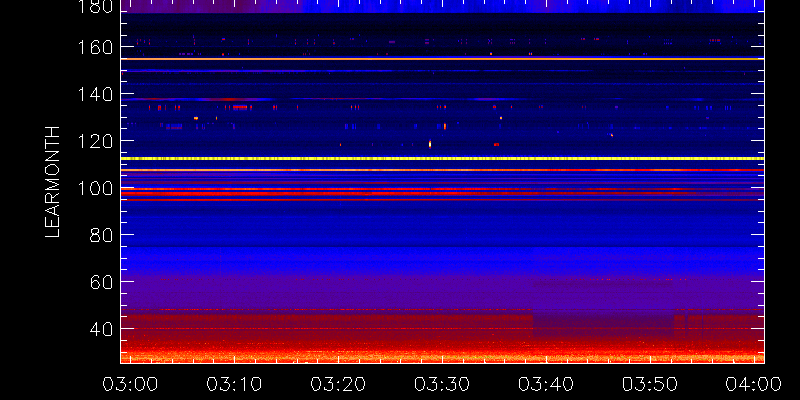Click the 03:10 time axis label
The width and height of the screenshot is (800, 400).
tap(234, 383)
